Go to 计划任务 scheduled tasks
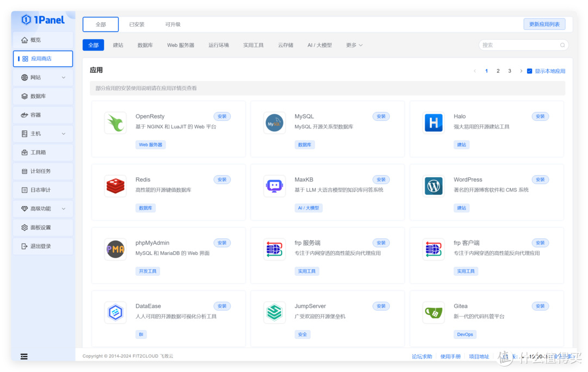The image size is (588, 372). point(43,171)
